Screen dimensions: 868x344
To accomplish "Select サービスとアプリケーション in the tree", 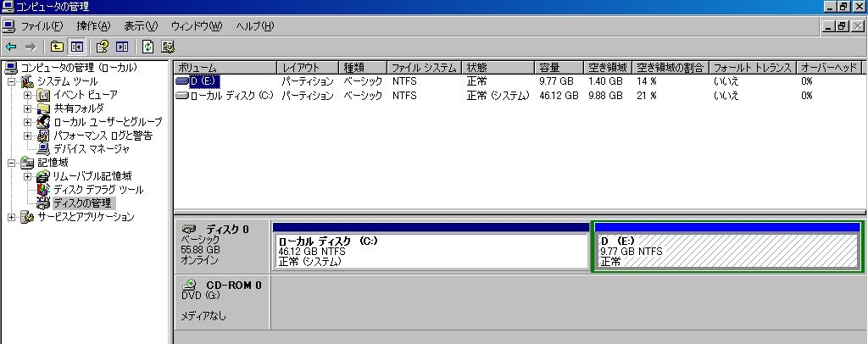I will click(86, 217).
